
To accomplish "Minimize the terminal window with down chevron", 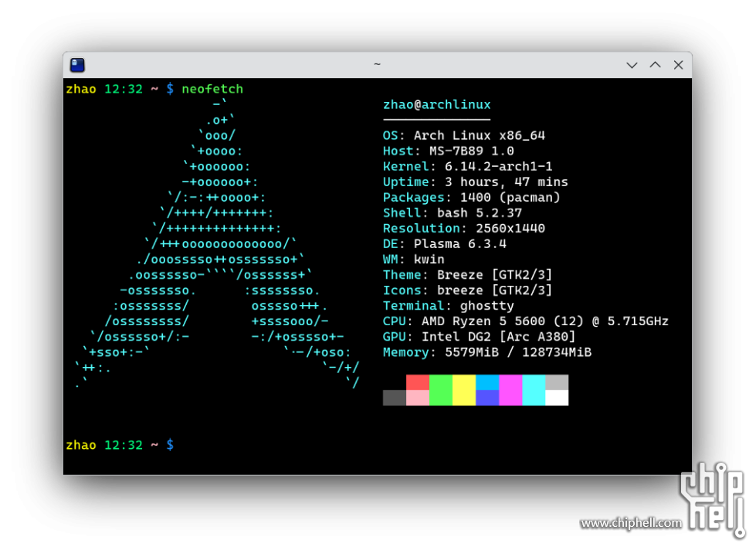I will pyautogui.click(x=632, y=65).
